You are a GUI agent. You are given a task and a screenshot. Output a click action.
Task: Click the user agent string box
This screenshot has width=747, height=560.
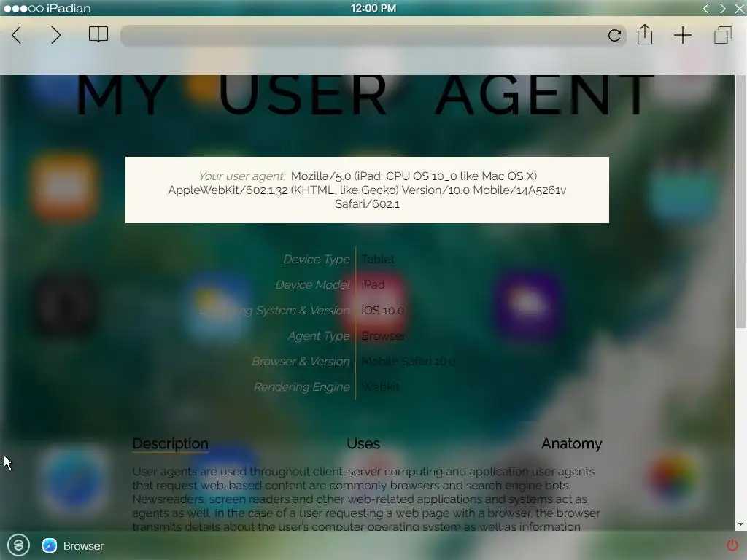[367, 190]
